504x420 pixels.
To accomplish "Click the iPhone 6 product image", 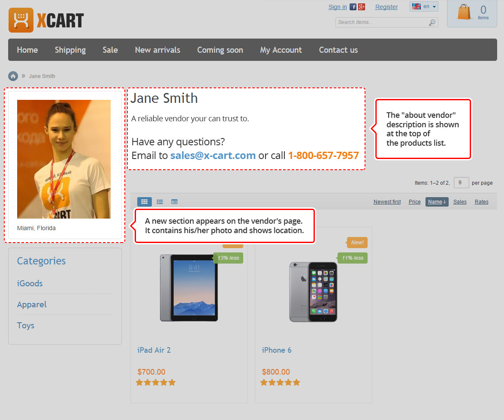I will [x=314, y=292].
